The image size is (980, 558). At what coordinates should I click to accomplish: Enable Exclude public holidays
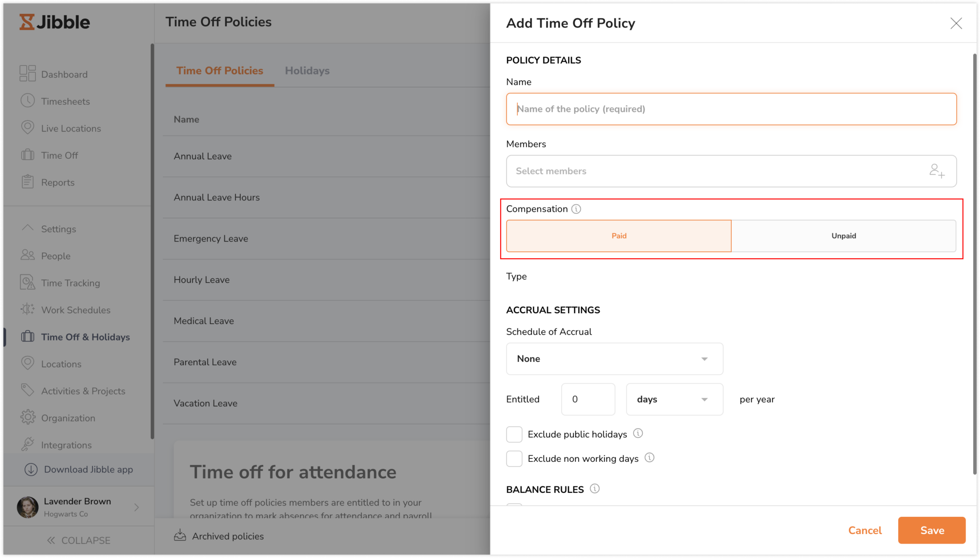click(514, 434)
